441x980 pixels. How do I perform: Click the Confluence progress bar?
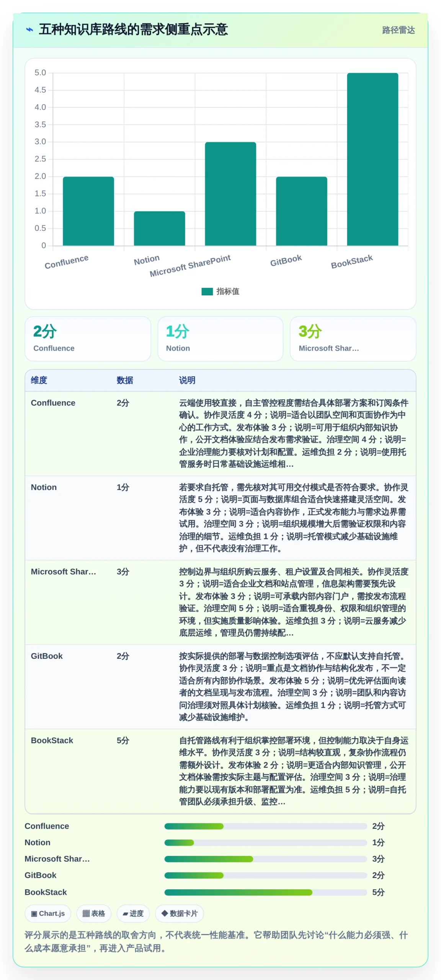(265, 826)
